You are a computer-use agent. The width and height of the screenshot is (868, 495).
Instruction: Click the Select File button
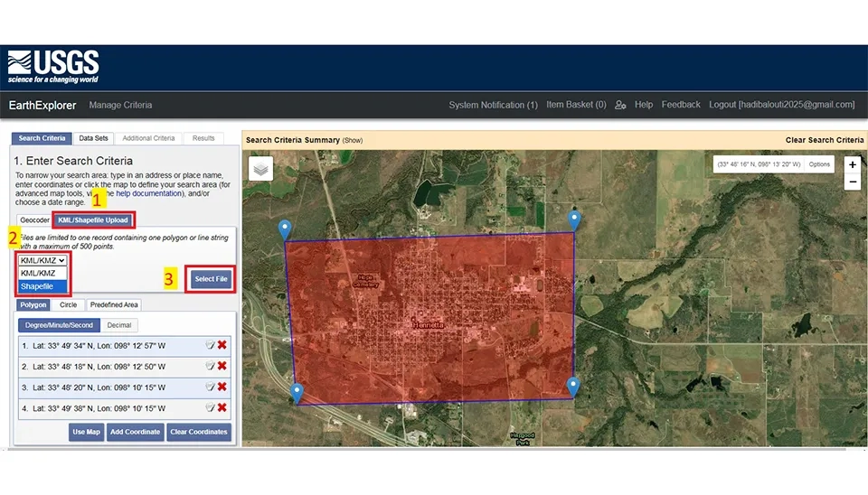click(x=211, y=279)
